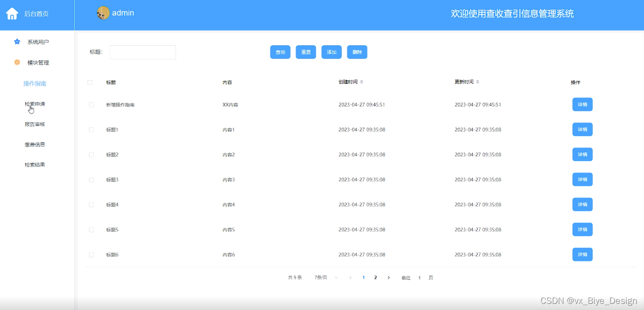Viewport: 644px width, 310px height.
Task: Click the 标题 search input field
Action: point(143,52)
